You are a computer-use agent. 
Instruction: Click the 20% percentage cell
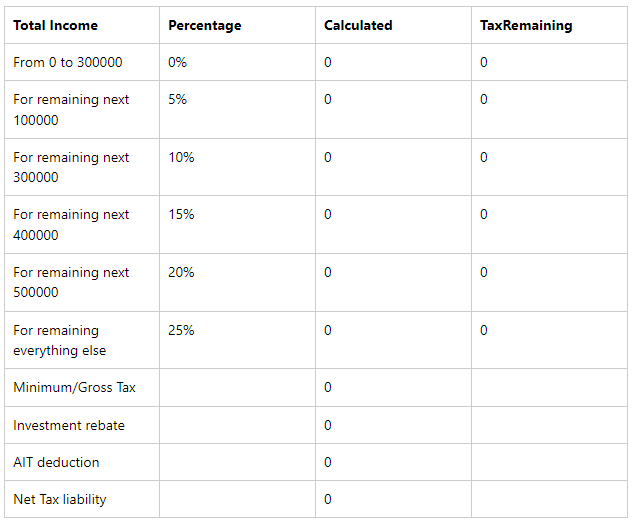(181, 272)
